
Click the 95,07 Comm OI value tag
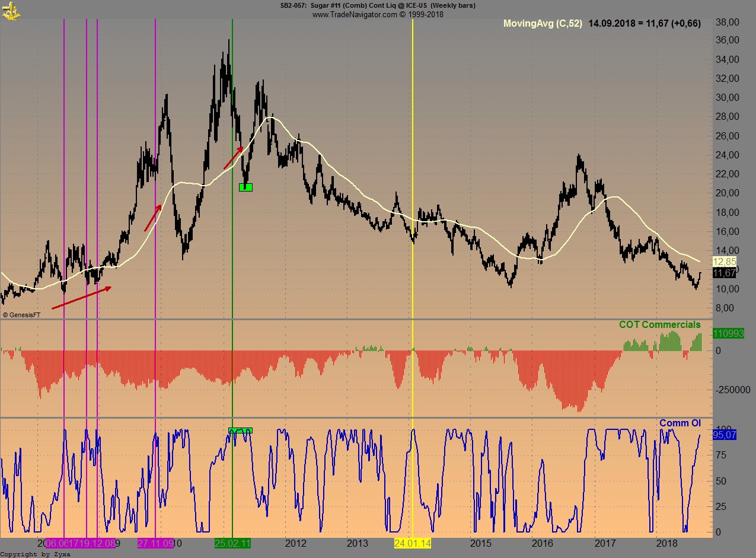(x=723, y=435)
